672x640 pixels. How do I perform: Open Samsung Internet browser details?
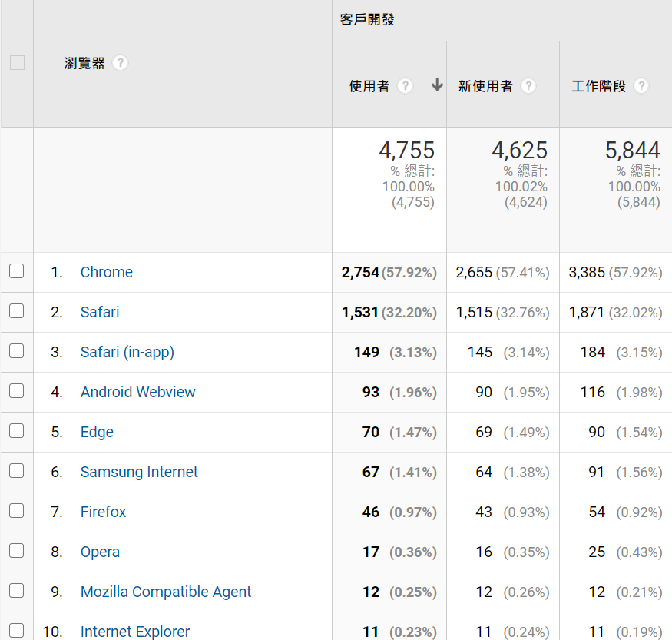[139, 472]
